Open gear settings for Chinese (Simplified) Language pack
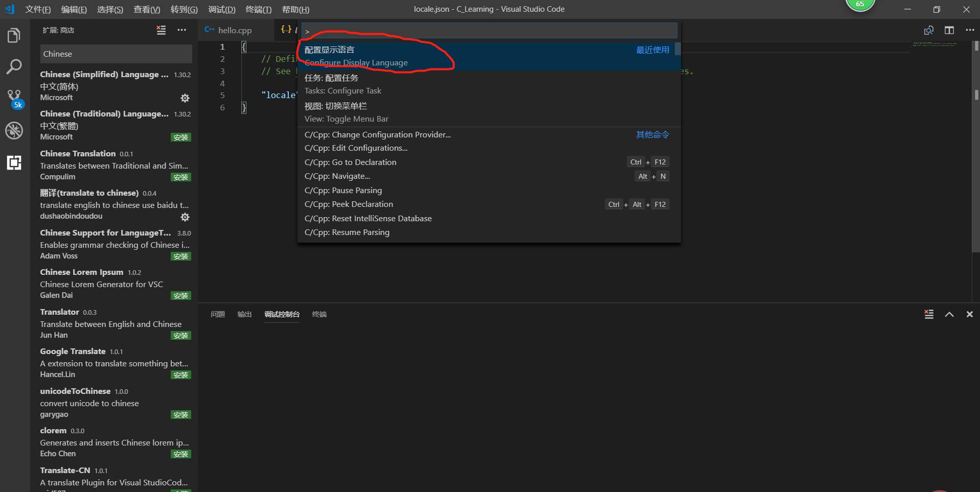Screen dimensions: 980x492 pos(185,98)
